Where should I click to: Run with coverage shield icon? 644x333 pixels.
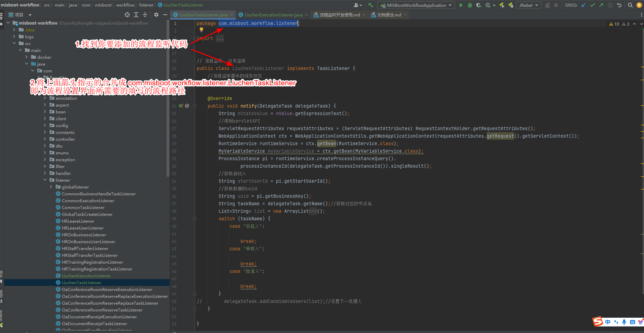[479, 5]
